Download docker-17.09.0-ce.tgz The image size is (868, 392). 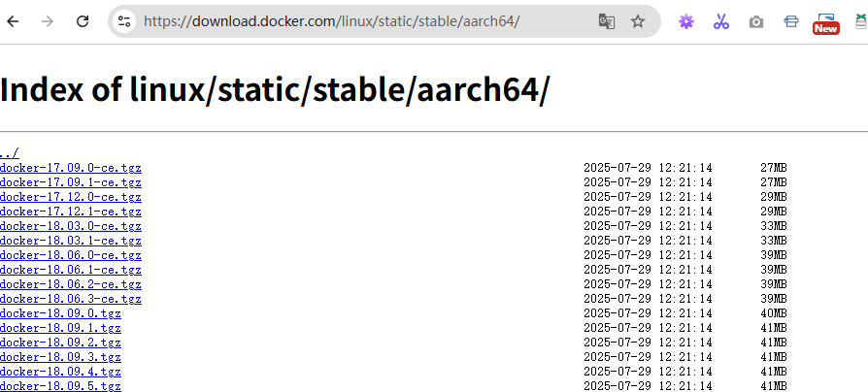click(71, 168)
